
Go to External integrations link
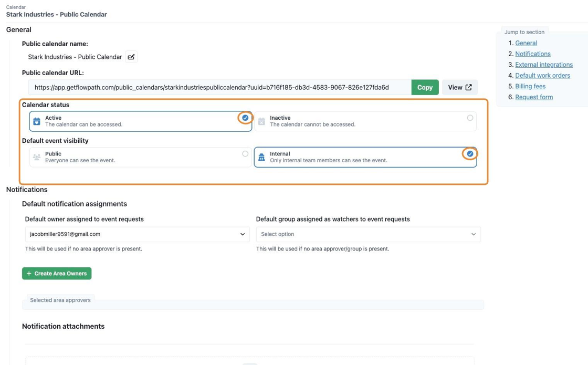click(x=544, y=65)
